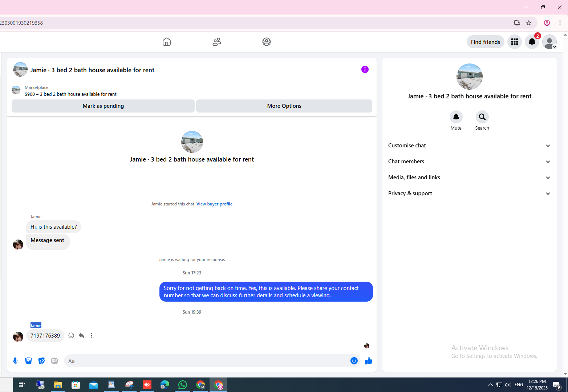
Task: Click the 7197176389 phone number message
Action: click(x=45, y=336)
